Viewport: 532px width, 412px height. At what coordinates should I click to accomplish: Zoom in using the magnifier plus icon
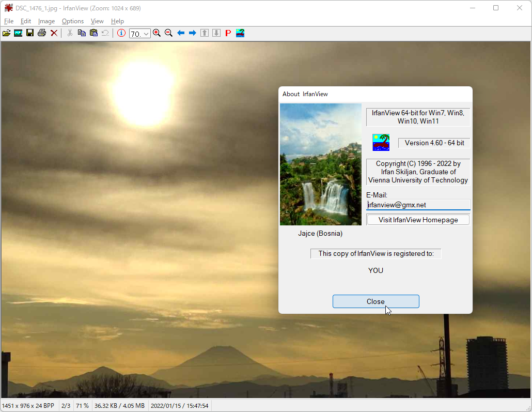(x=157, y=33)
